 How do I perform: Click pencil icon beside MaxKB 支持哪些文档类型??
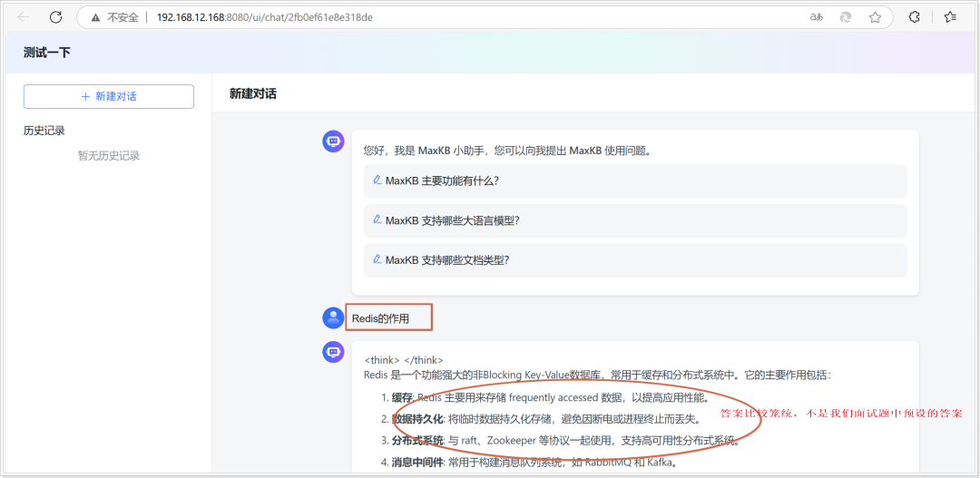click(x=377, y=259)
